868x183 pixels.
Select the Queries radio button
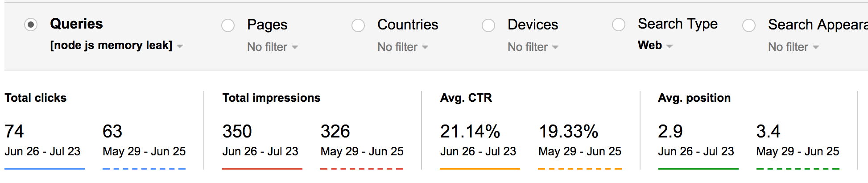pyautogui.click(x=31, y=25)
